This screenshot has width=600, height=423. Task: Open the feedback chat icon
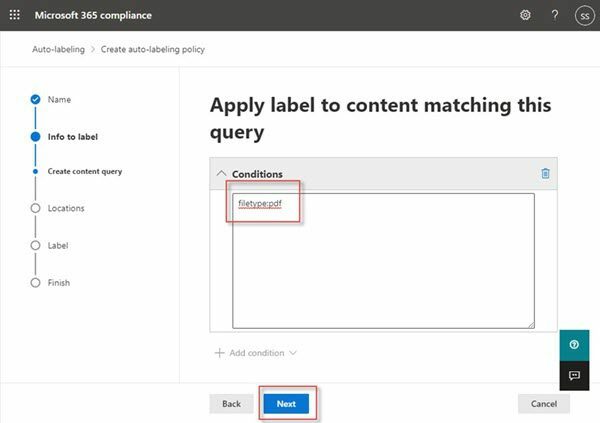tap(574, 376)
